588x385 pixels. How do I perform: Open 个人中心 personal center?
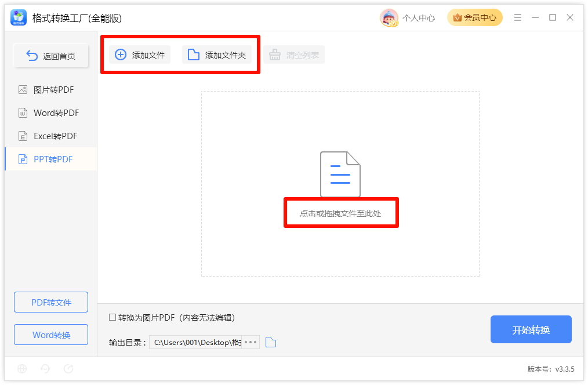(419, 18)
